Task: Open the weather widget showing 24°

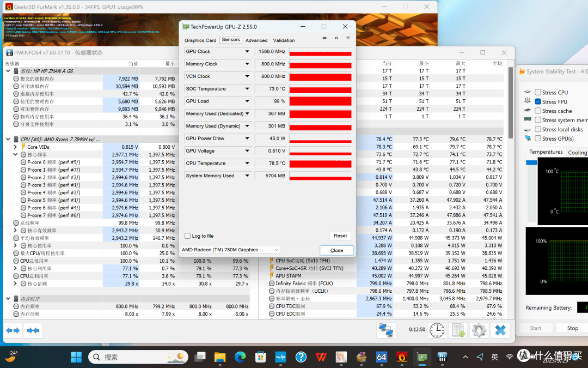Action: click(x=11, y=357)
